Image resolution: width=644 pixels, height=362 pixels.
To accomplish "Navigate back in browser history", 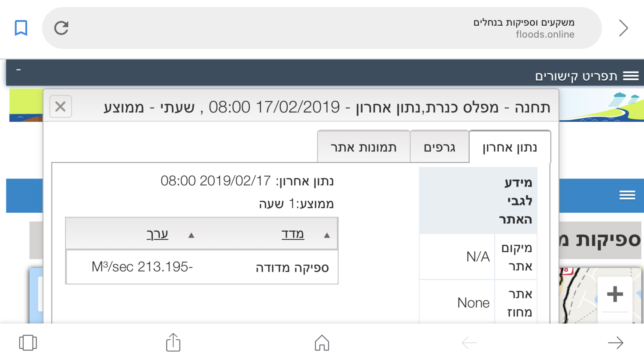I will 469,343.
